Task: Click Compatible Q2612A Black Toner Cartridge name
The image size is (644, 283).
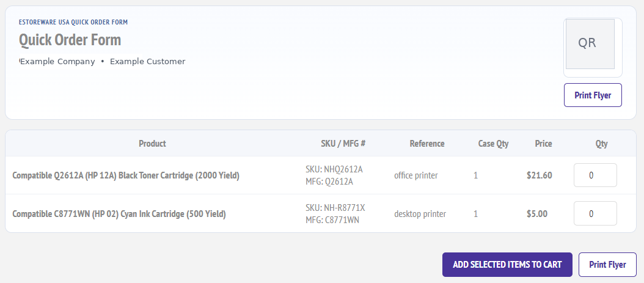Action: click(126, 175)
